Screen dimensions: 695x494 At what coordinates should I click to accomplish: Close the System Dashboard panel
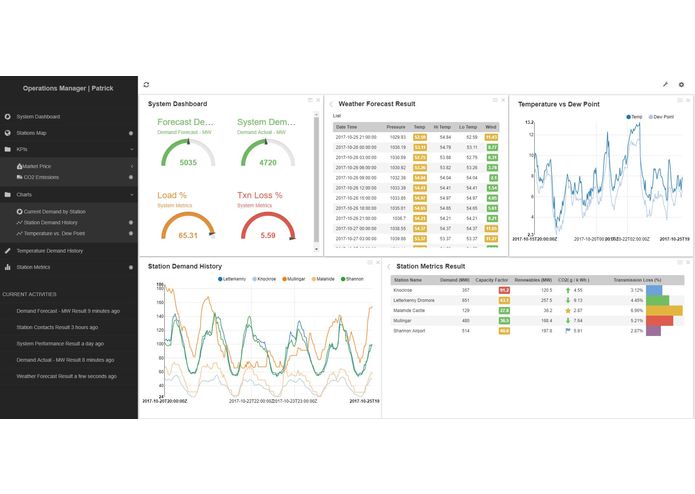[x=318, y=100]
